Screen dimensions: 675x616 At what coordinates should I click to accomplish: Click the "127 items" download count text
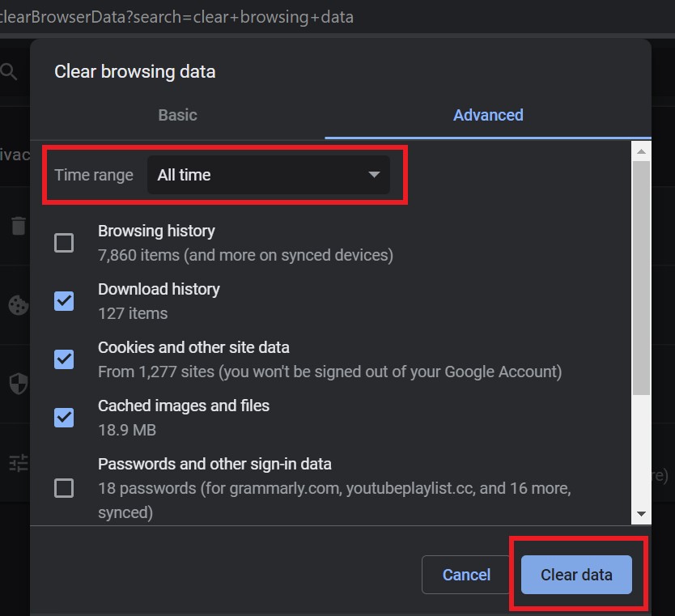click(x=133, y=313)
